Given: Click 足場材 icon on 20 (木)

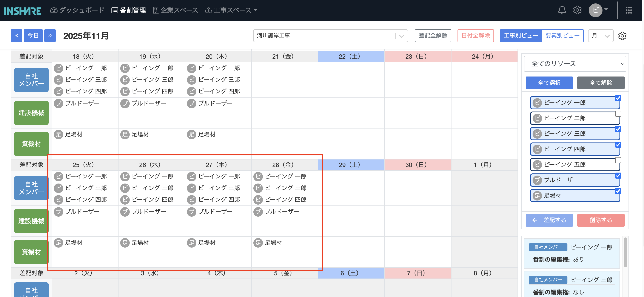Looking at the screenshot, I should click(191, 134).
